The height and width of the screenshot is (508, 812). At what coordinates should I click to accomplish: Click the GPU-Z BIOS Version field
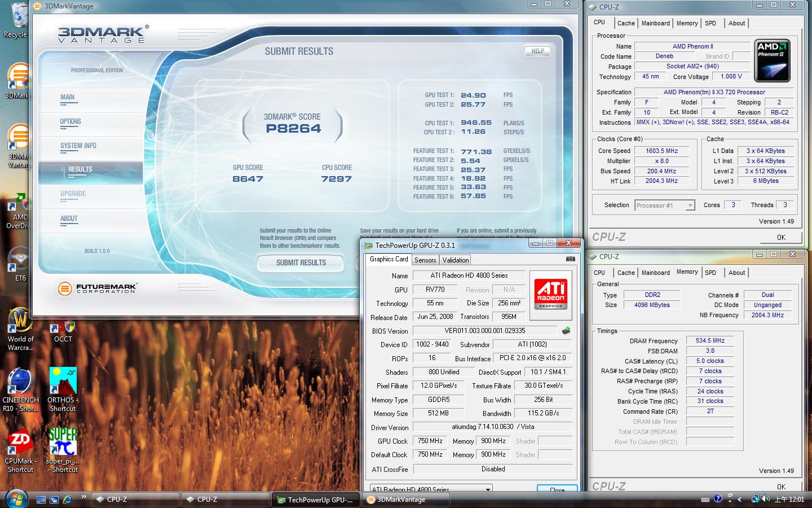point(485,331)
